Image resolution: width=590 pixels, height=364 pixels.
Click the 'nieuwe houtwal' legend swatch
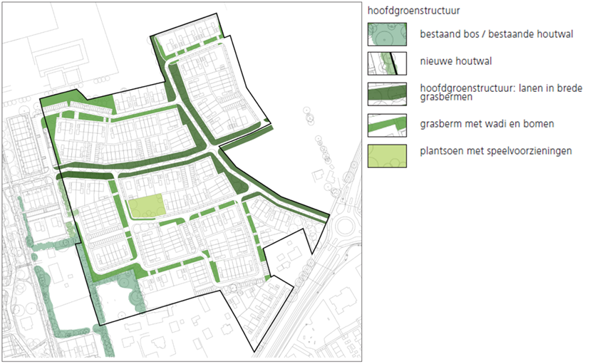[387, 63]
